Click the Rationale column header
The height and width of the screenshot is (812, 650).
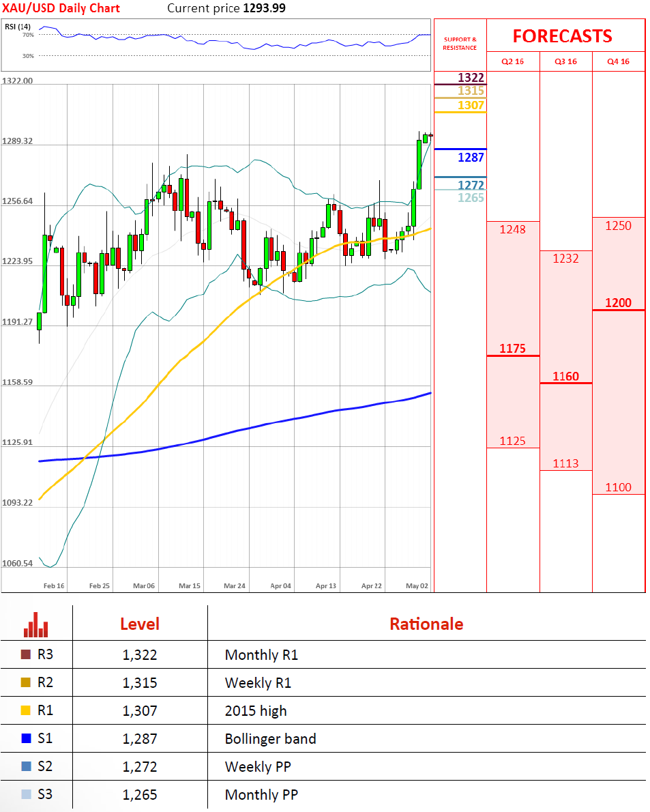point(426,624)
